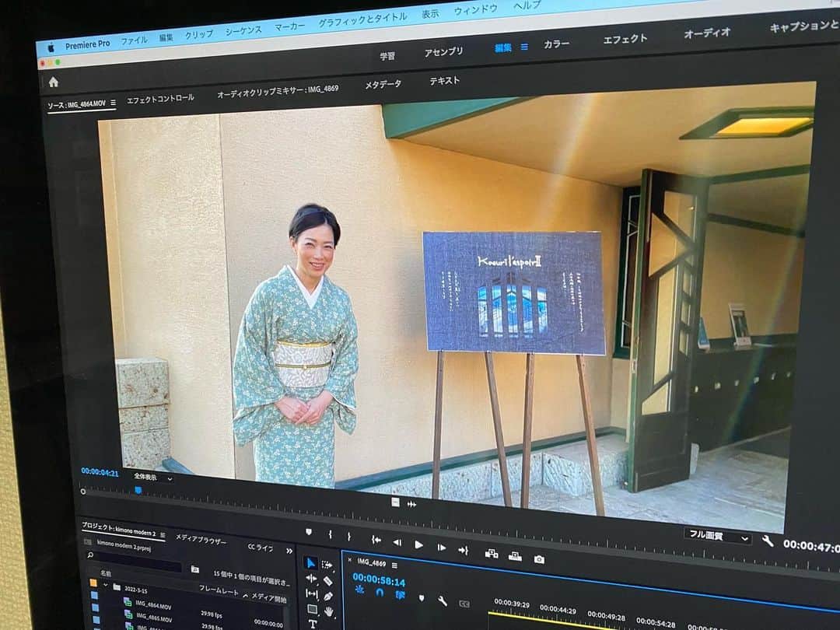Switch to the メタデータ tab
The height and width of the screenshot is (630, 840).
point(383,84)
